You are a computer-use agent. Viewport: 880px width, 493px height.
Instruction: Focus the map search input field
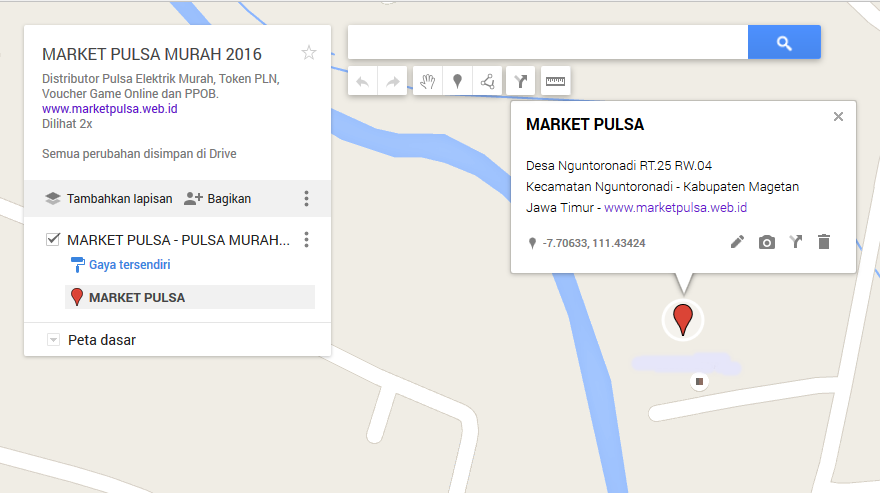click(548, 42)
